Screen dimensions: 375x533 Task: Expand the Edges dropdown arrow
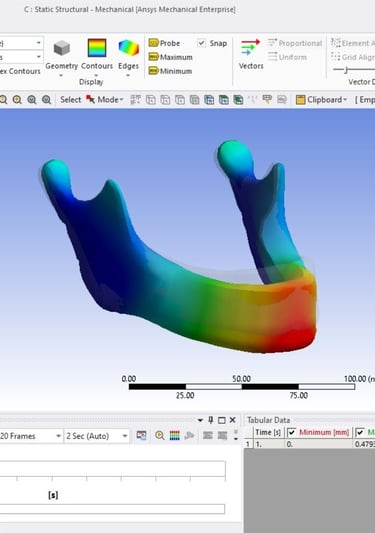pyautogui.click(x=128, y=75)
